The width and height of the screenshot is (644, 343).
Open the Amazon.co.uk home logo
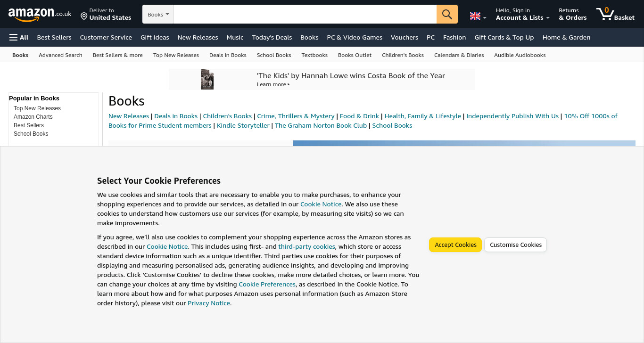pyautogui.click(x=40, y=14)
